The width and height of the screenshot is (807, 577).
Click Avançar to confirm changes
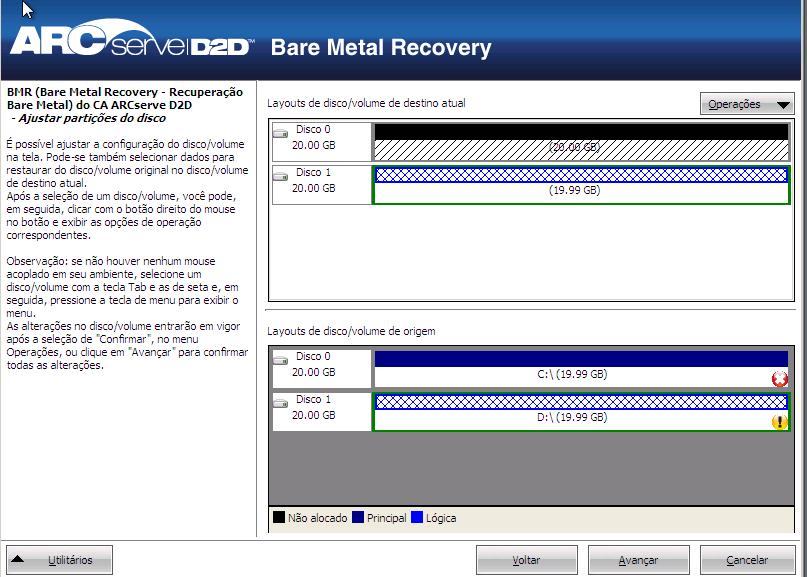(639, 560)
